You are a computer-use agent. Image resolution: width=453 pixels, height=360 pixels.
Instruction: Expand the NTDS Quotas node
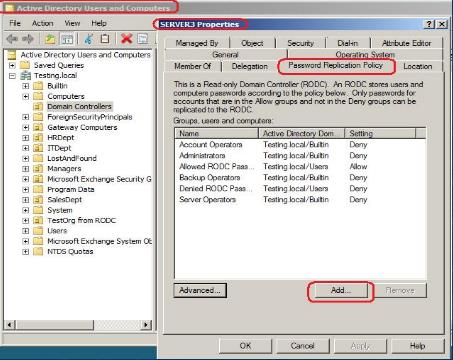26,252
